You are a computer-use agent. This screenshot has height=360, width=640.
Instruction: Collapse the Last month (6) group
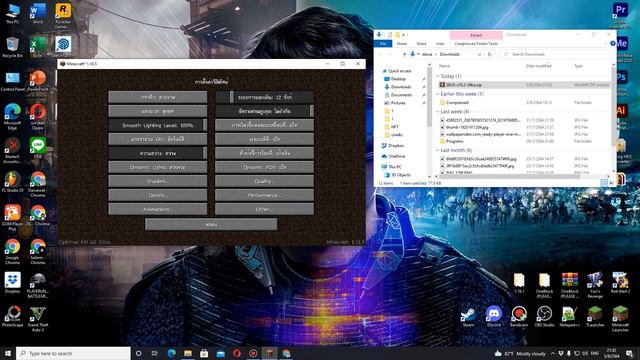tap(438, 150)
